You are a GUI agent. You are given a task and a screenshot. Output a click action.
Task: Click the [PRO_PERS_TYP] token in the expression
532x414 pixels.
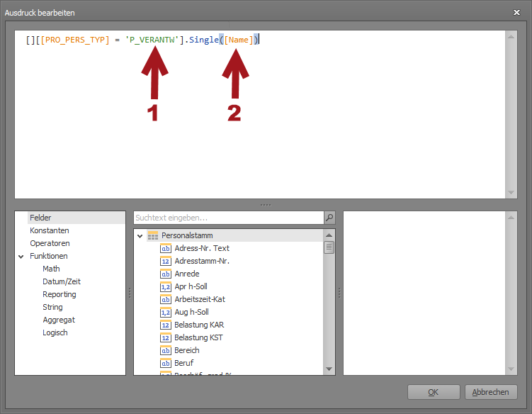75,40
